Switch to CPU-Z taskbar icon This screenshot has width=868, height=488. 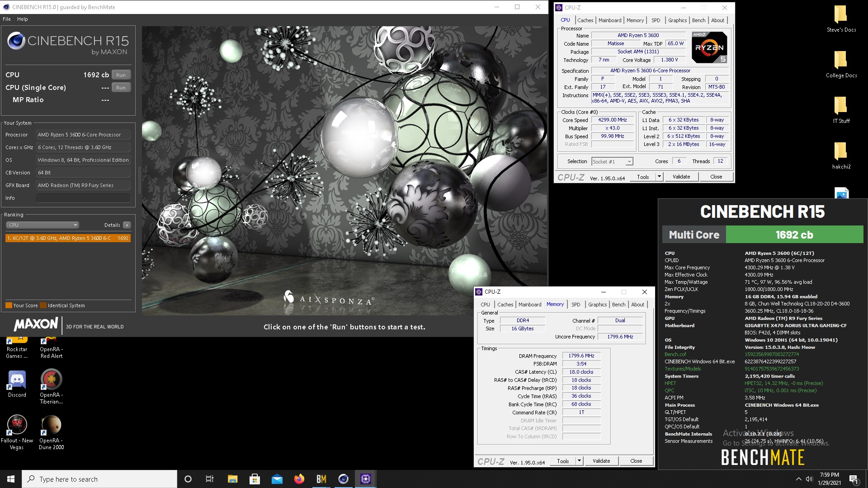pos(365,479)
